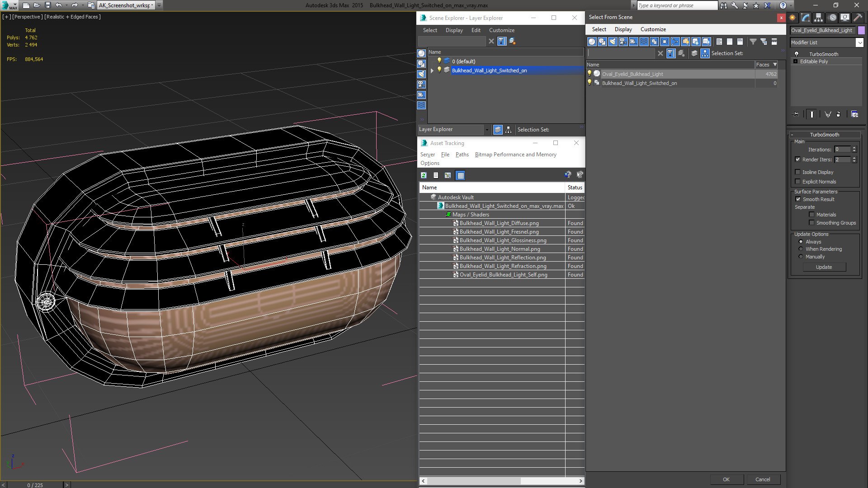The width and height of the screenshot is (868, 488).
Task: Open the Utilities hammer panel tab
Action: (858, 18)
